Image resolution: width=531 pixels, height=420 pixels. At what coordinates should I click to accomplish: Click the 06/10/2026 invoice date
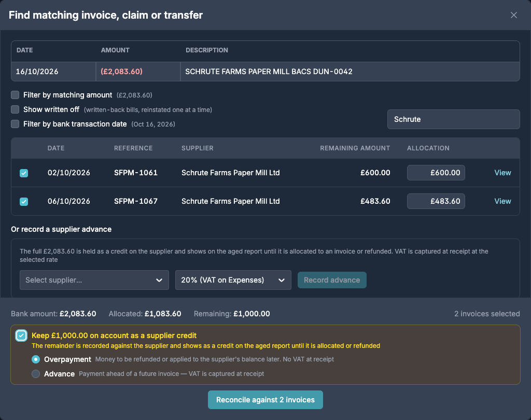(x=69, y=201)
